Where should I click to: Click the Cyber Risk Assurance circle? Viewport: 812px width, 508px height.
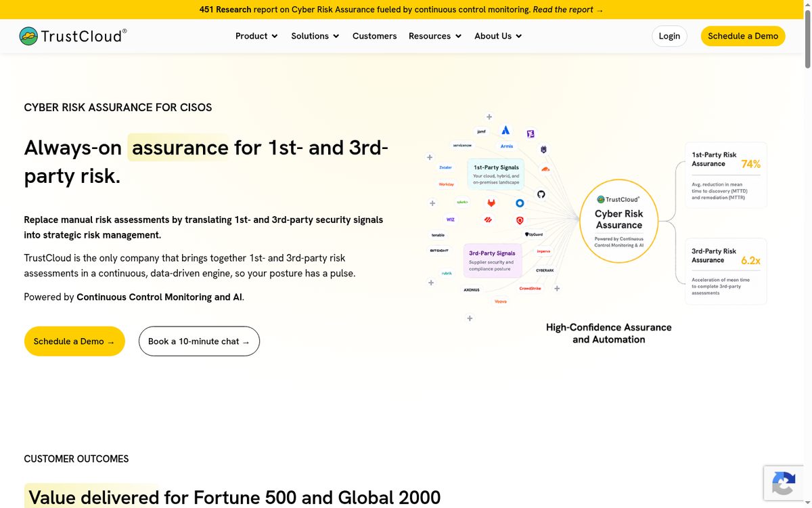pyautogui.click(x=619, y=221)
